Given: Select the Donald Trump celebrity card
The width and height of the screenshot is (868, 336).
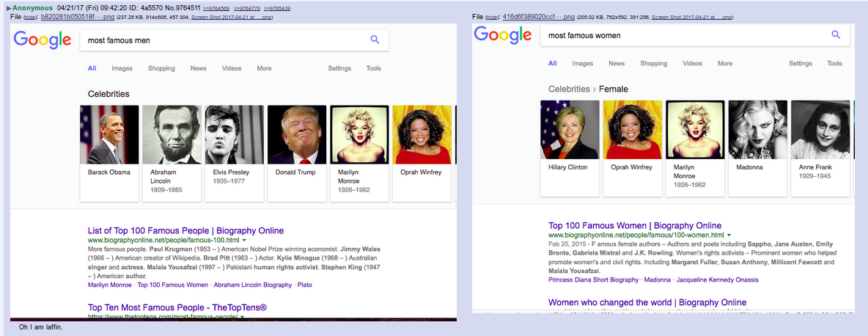Looking at the screenshot, I should [x=297, y=153].
